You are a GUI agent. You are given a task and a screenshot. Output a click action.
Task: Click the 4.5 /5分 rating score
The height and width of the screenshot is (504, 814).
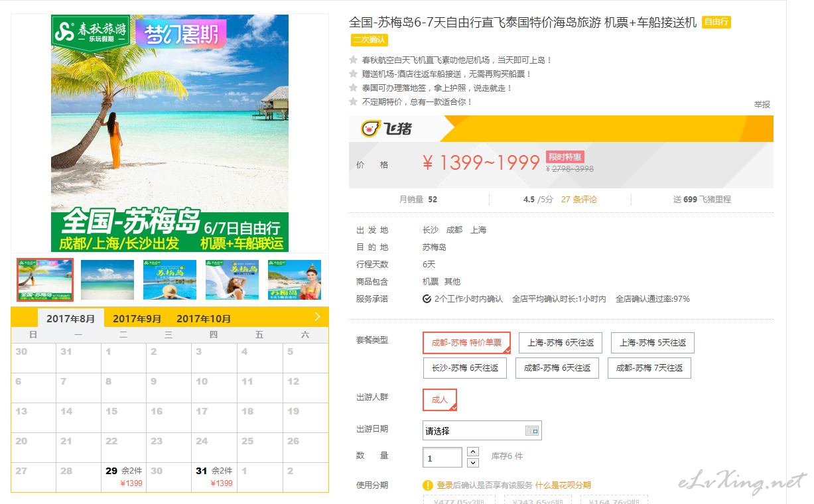(x=538, y=199)
